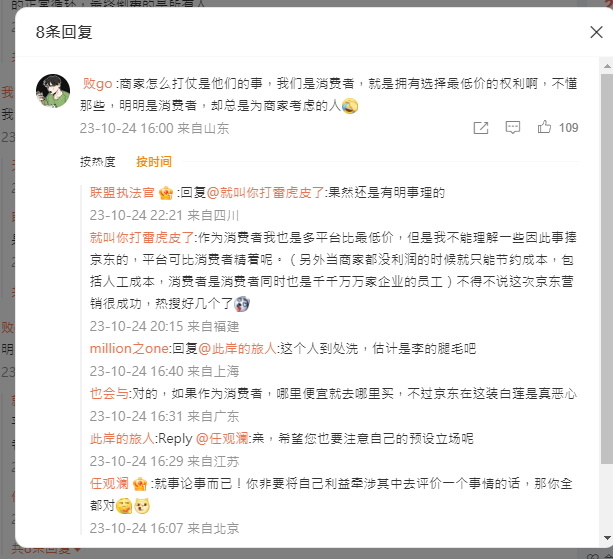Sort replies by 按热度
Image resolution: width=613 pixels, height=559 pixels.
pos(98,161)
